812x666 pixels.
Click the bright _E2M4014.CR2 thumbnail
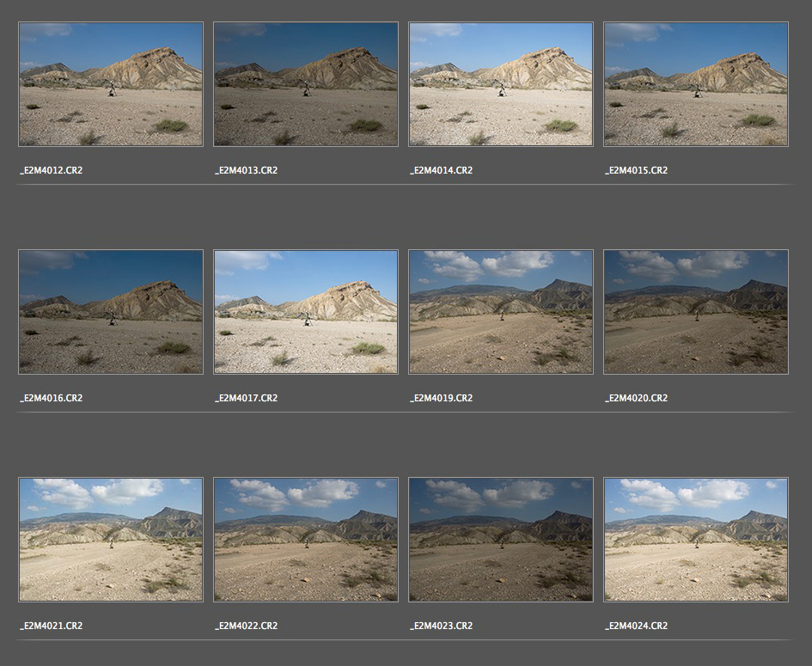(501, 84)
